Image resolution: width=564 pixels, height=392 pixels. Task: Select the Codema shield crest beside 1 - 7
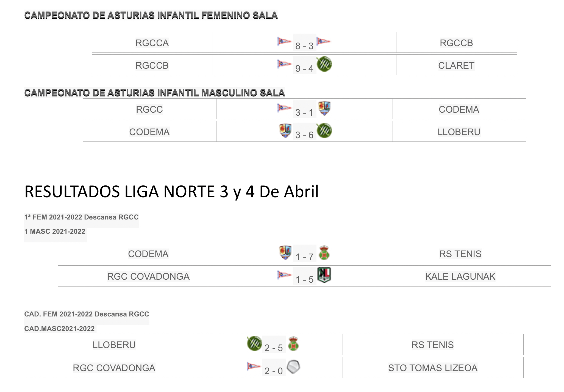click(x=285, y=252)
